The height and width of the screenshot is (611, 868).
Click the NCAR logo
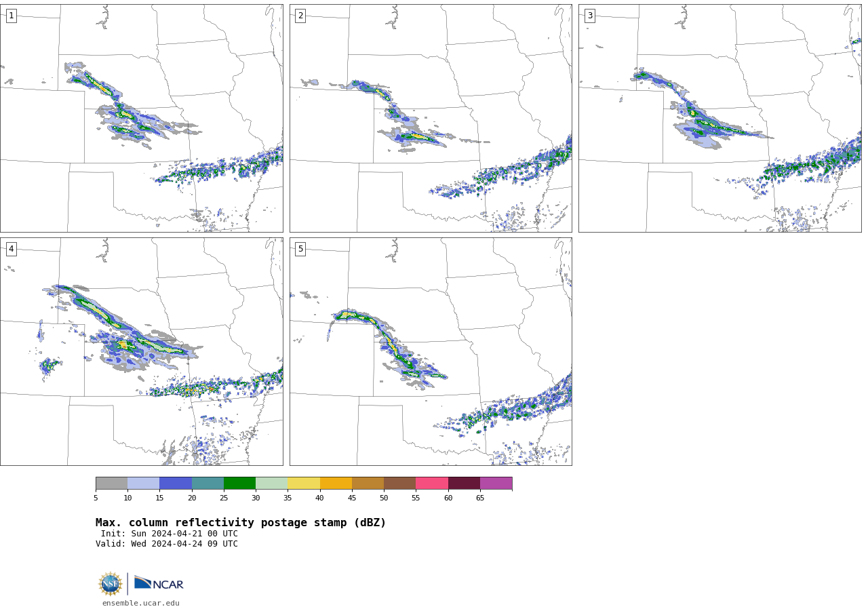(x=159, y=583)
